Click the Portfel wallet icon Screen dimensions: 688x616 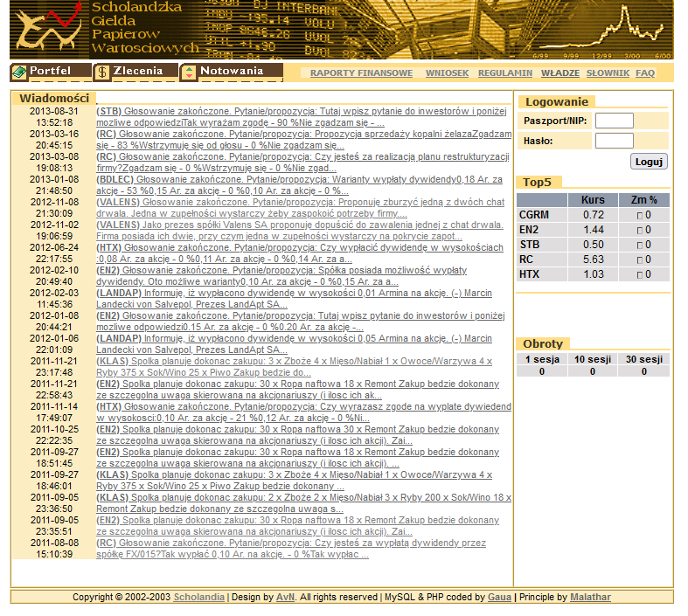click(x=19, y=72)
